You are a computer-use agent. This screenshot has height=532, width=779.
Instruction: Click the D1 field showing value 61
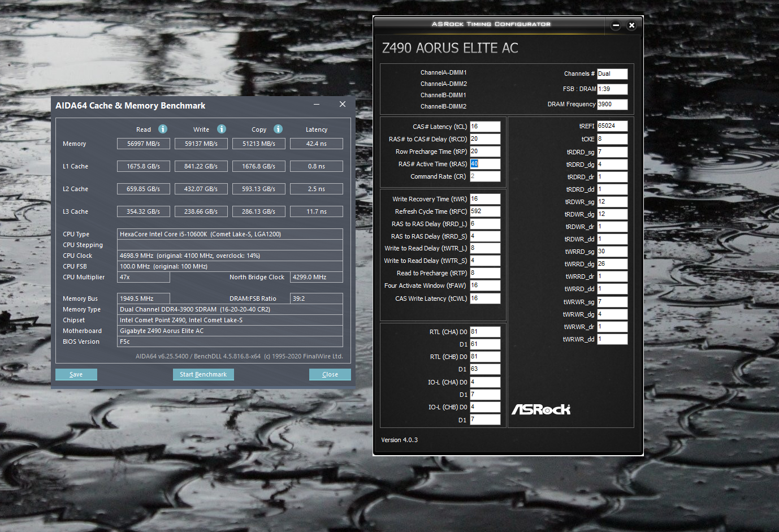[x=485, y=344]
